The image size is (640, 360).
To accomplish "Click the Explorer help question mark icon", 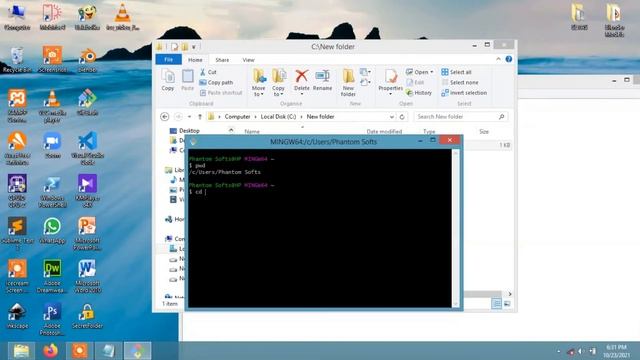I will (509, 59).
